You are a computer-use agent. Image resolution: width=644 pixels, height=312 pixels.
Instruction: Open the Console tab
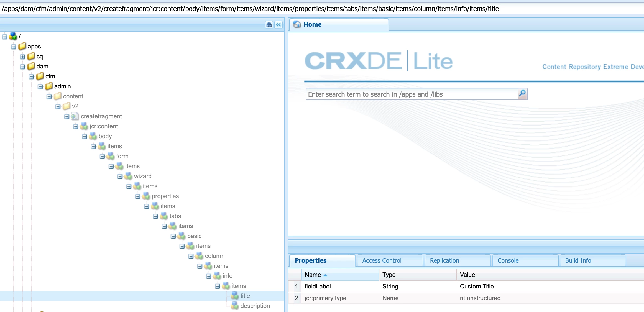point(508,260)
